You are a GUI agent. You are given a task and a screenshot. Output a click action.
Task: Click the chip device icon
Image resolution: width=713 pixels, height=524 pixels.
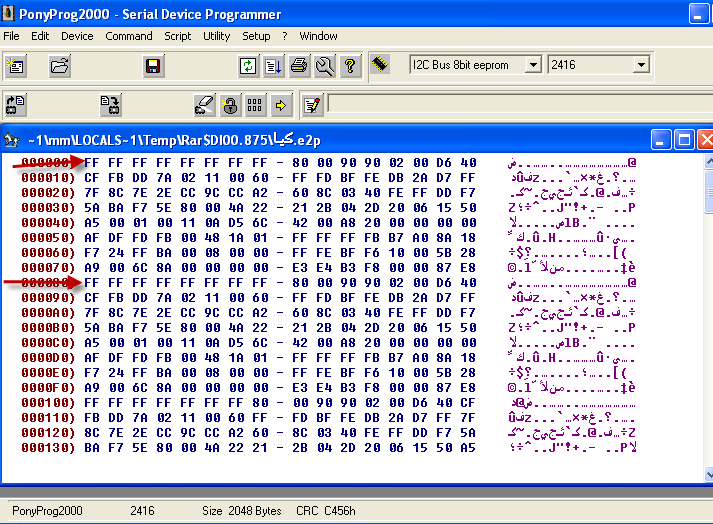(x=380, y=64)
